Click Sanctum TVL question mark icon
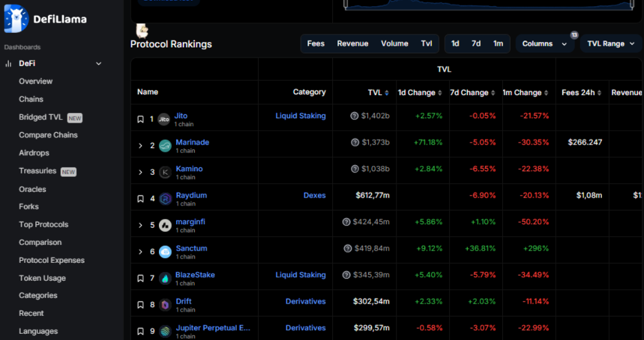Viewport: 644px width, 340px height. click(347, 248)
